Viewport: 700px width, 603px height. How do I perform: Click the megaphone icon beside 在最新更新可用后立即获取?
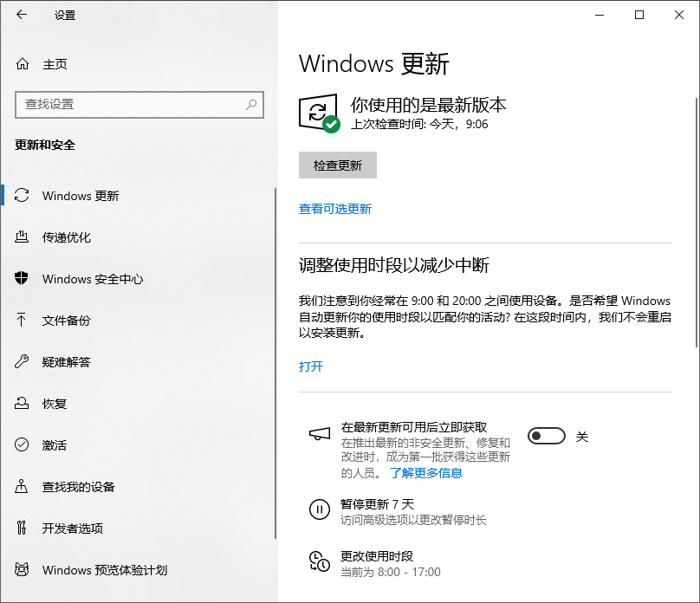(320, 433)
